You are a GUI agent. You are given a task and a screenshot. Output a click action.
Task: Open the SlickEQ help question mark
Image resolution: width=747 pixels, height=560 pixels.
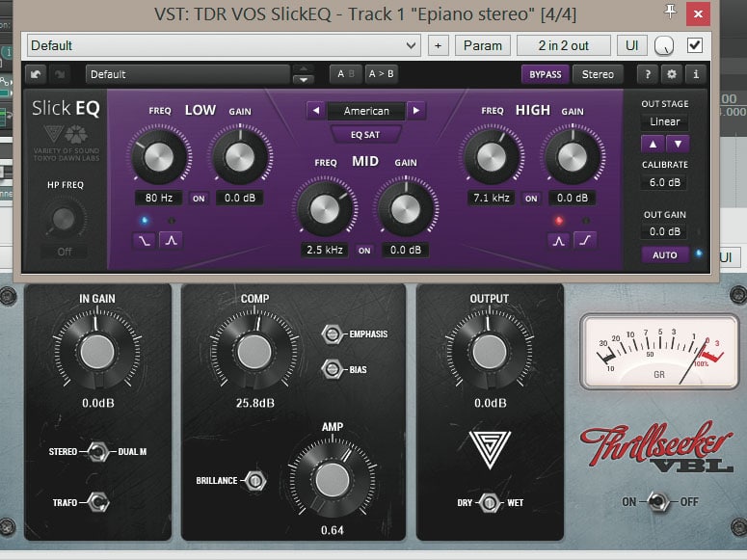pos(648,74)
